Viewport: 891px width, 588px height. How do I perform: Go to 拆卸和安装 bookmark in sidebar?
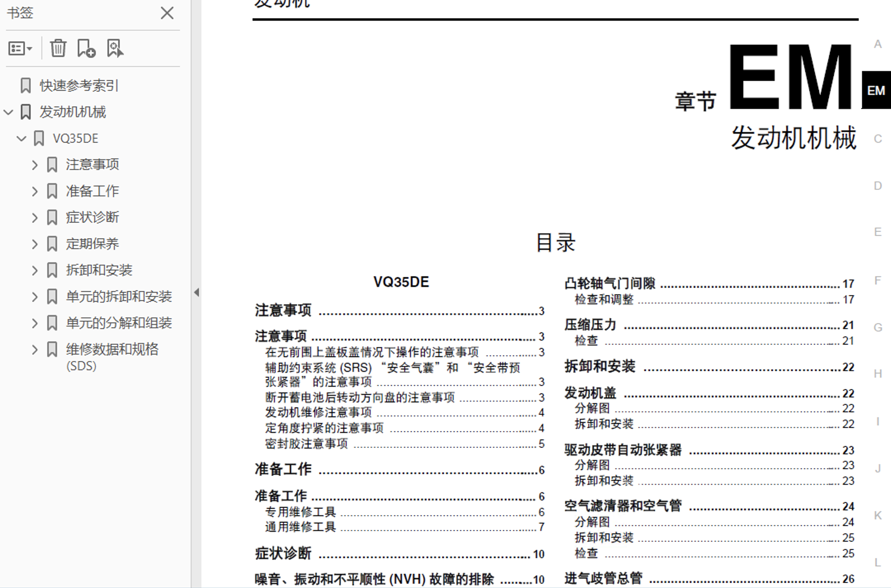99,270
